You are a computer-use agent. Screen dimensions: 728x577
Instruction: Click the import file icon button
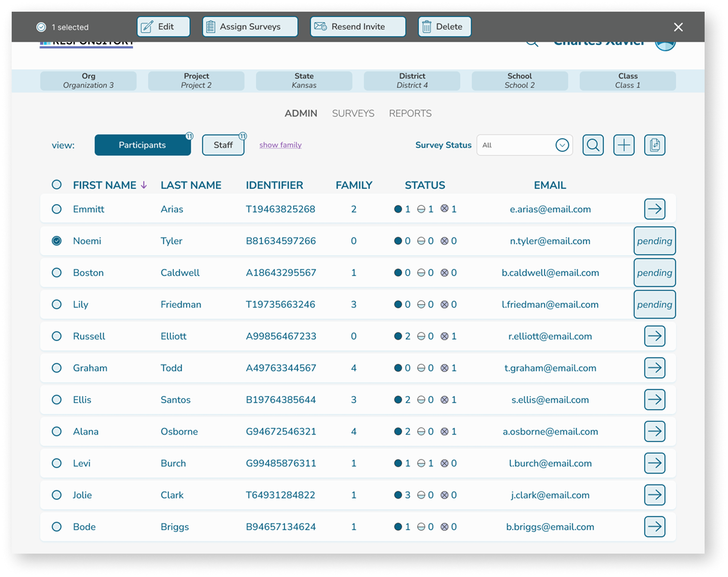(x=654, y=145)
